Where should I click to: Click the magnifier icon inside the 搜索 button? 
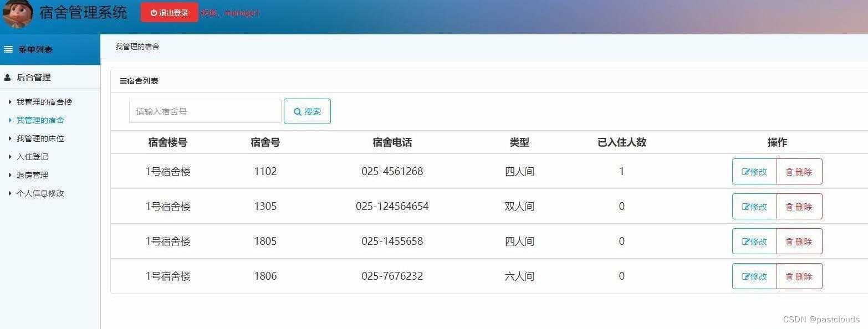click(297, 111)
